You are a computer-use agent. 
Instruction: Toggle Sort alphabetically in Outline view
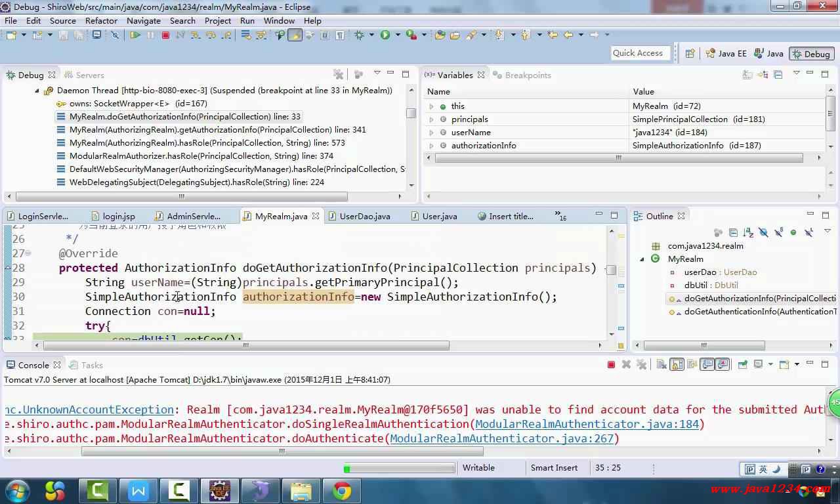click(x=748, y=232)
